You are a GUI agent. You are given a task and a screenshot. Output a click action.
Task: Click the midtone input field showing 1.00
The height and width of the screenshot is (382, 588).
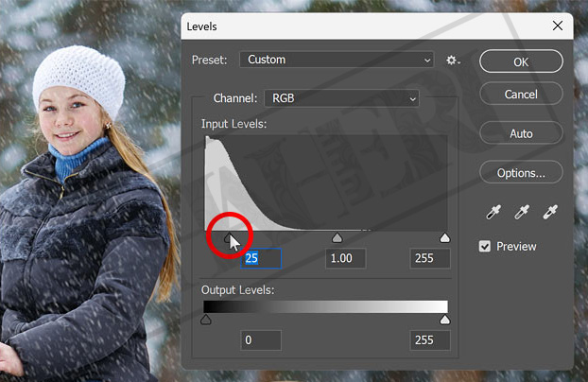tap(345, 258)
